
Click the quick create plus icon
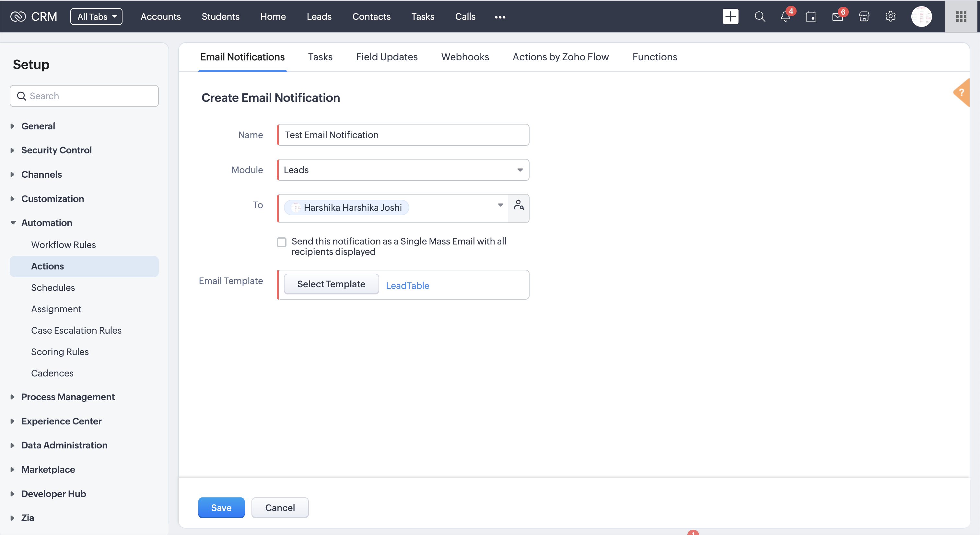[730, 16]
